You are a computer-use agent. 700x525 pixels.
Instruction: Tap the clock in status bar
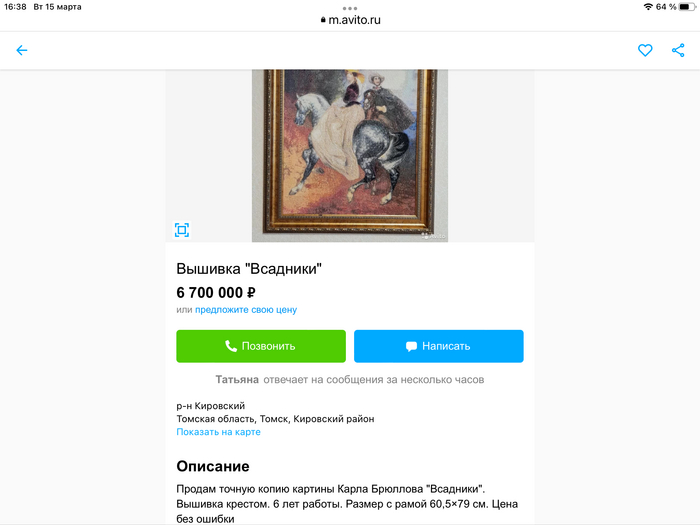tap(15, 7)
